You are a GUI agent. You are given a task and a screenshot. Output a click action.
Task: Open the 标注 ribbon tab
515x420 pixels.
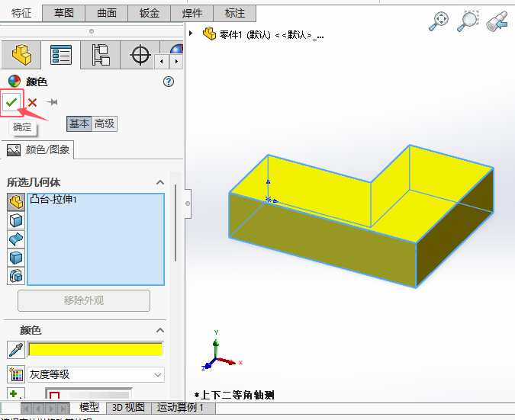(x=234, y=13)
